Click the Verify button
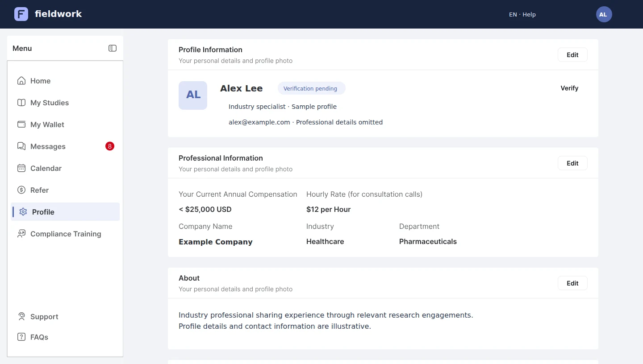The width and height of the screenshot is (643, 364). [x=569, y=88]
